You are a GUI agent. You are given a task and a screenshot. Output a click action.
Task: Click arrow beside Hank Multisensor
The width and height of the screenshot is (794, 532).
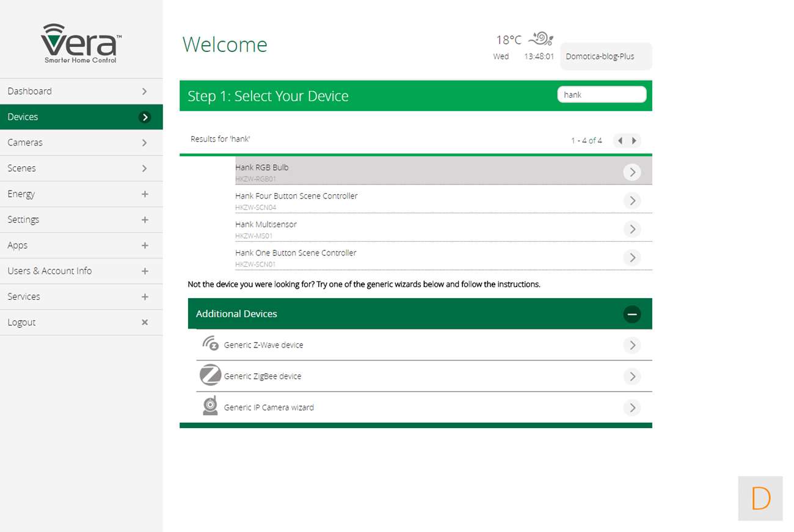pos(632,229)
